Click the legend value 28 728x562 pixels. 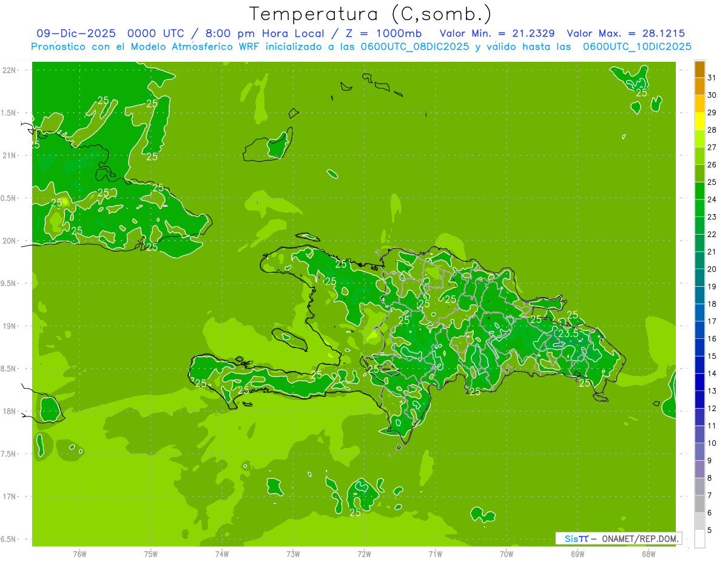click(x=712, y=130)
